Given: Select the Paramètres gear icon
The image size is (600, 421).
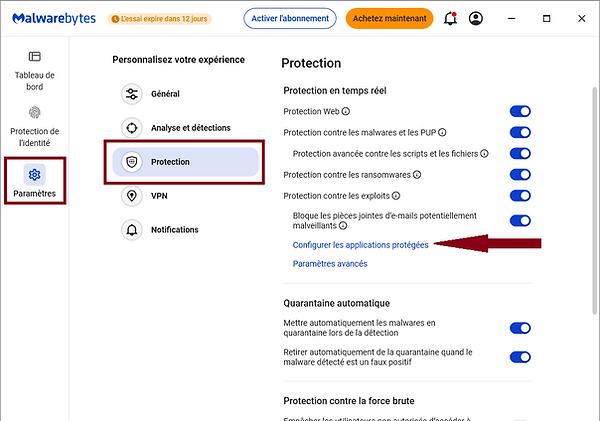Looking at the screenshot, I should click(x=34, y=175).
